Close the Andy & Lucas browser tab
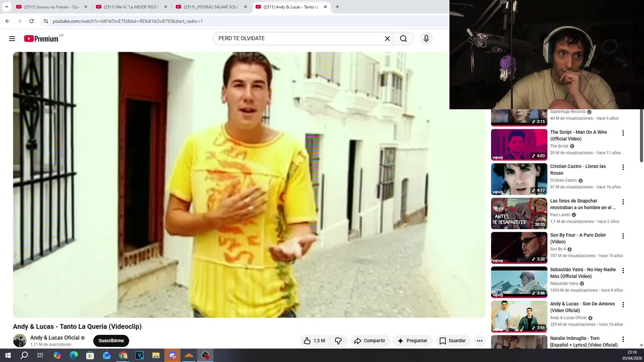The width and height of the screenshot is (644, 362). point(326,7)
